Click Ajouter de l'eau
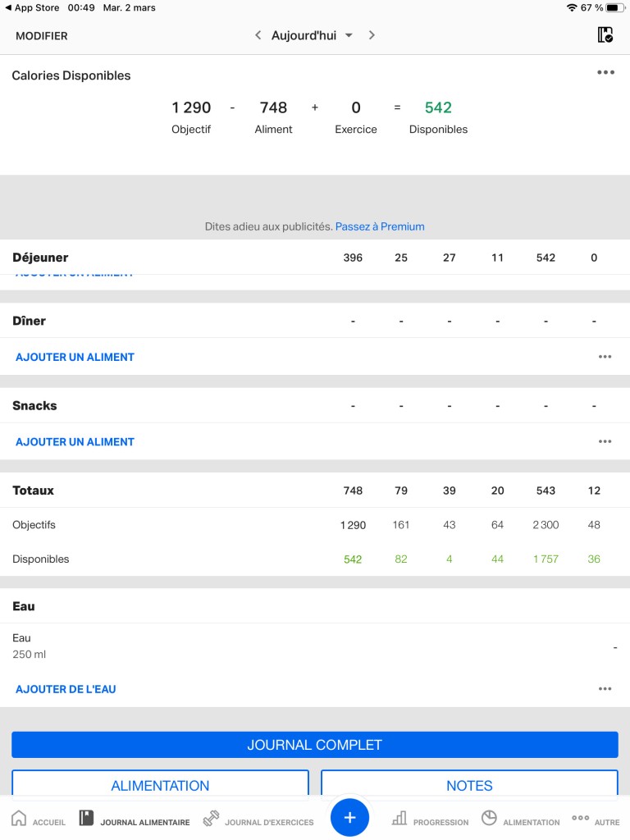This screenshot has height=840, width=630. coord(66,689)
